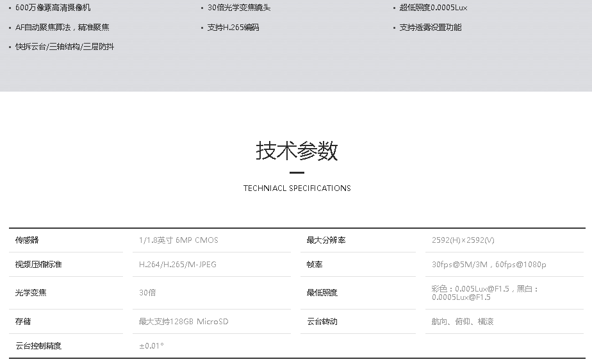Image resolution: width=592 pixels, height=364 pixels.
Task: Click the 支持H.265编码 feature text
Action: pos(233,28)
